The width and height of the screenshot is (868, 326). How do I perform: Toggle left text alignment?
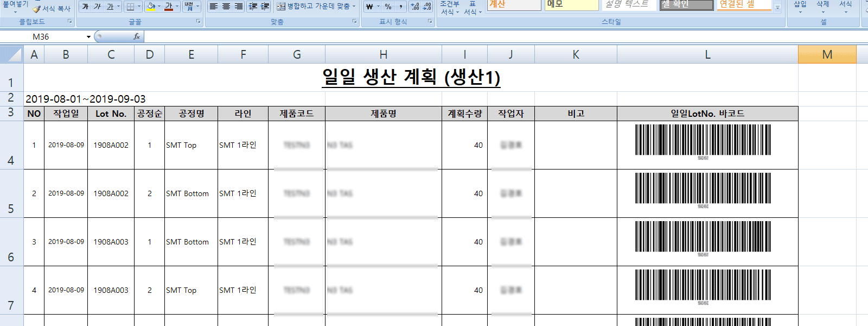[214, 7]
